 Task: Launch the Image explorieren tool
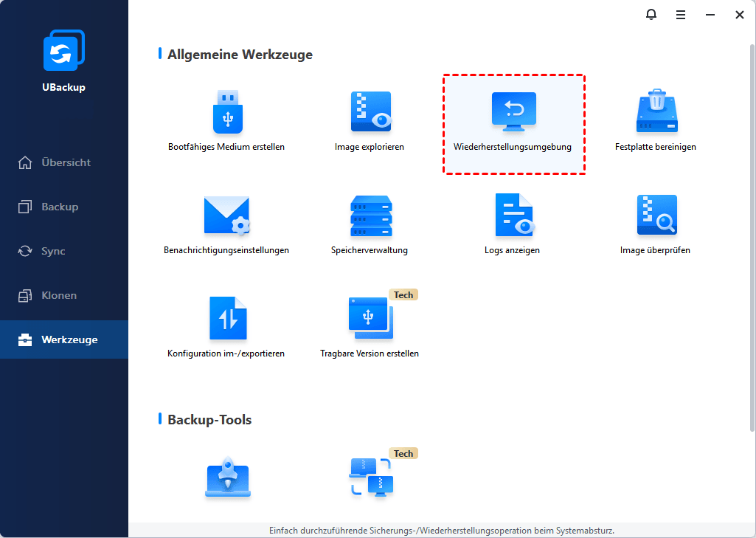370,112
